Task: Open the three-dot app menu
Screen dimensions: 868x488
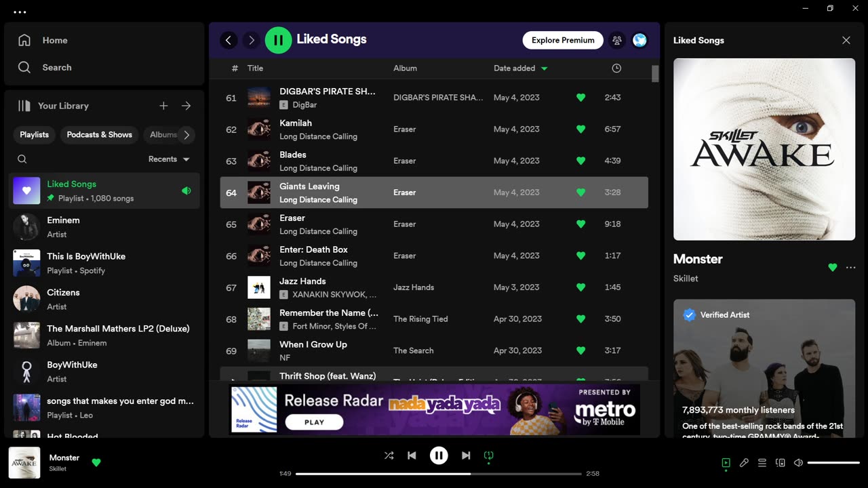Action: pos(20,12)
